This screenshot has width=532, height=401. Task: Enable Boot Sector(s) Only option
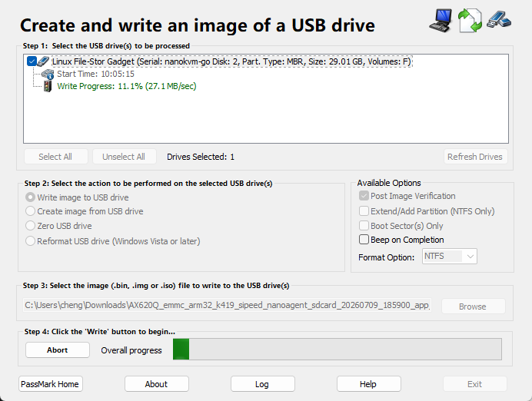pyautogui.click(x=364, y=226)
